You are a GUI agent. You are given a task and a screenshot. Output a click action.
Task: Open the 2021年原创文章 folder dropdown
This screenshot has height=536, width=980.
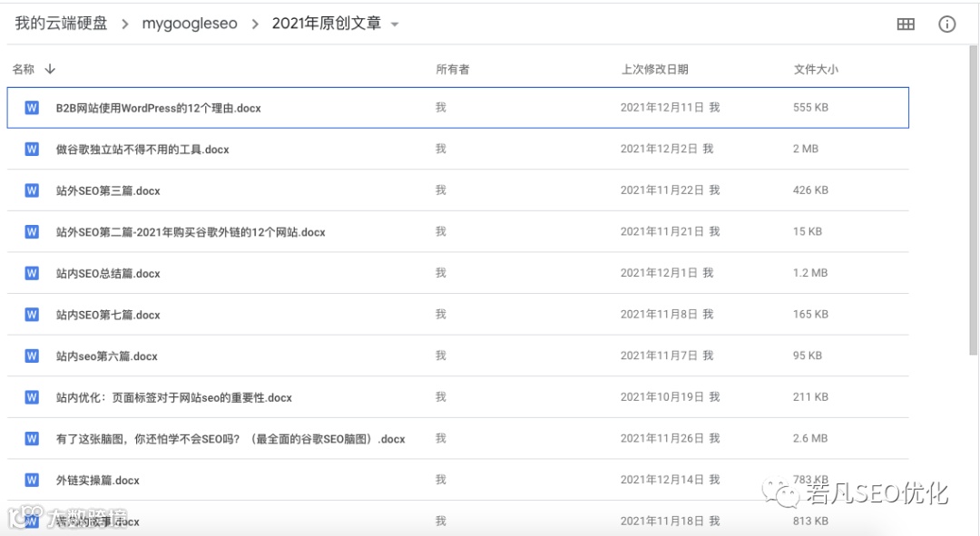coord(395,24)
